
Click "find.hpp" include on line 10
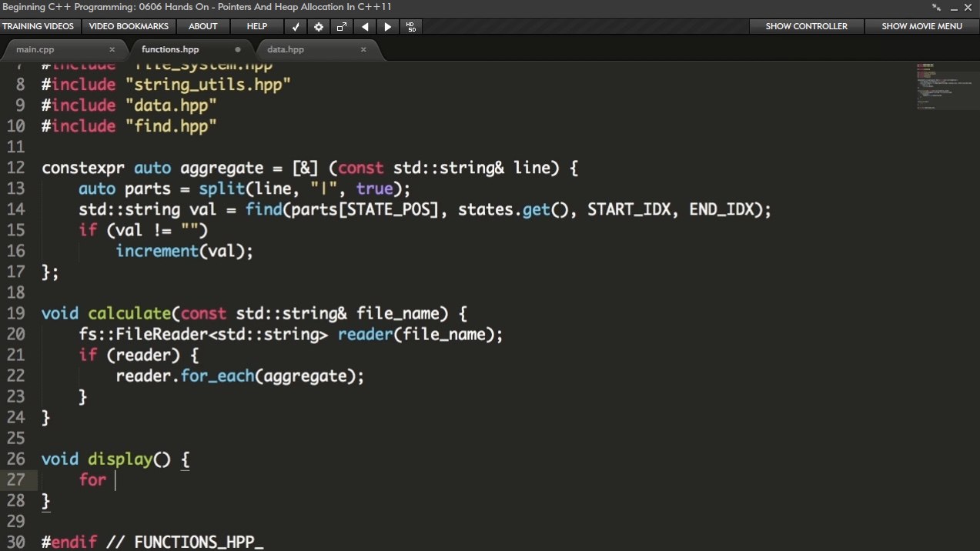click(171, 126)
